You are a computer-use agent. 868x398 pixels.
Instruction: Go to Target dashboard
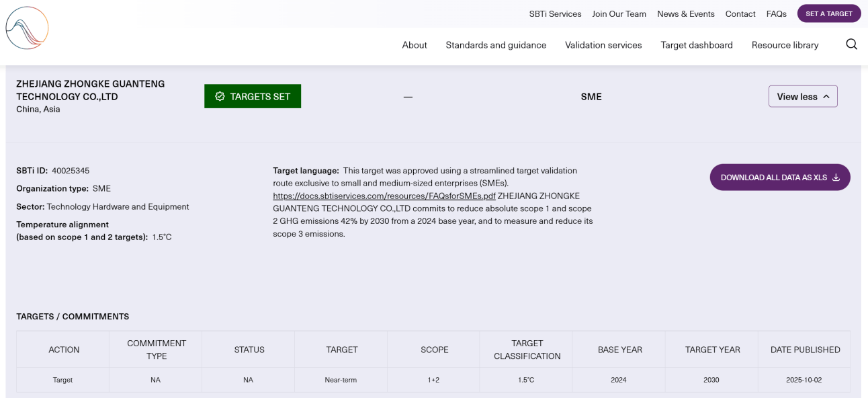(696, 45)
